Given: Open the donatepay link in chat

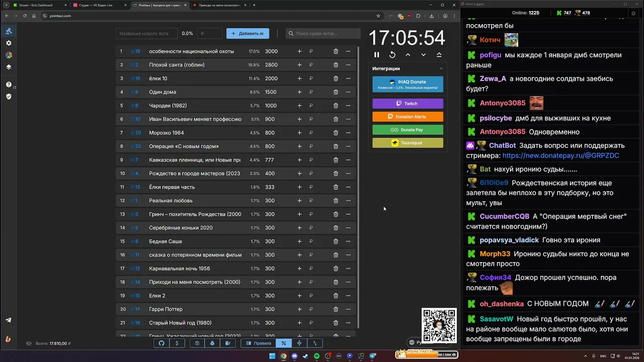Looking at the screenshot, I should point(560,156).
